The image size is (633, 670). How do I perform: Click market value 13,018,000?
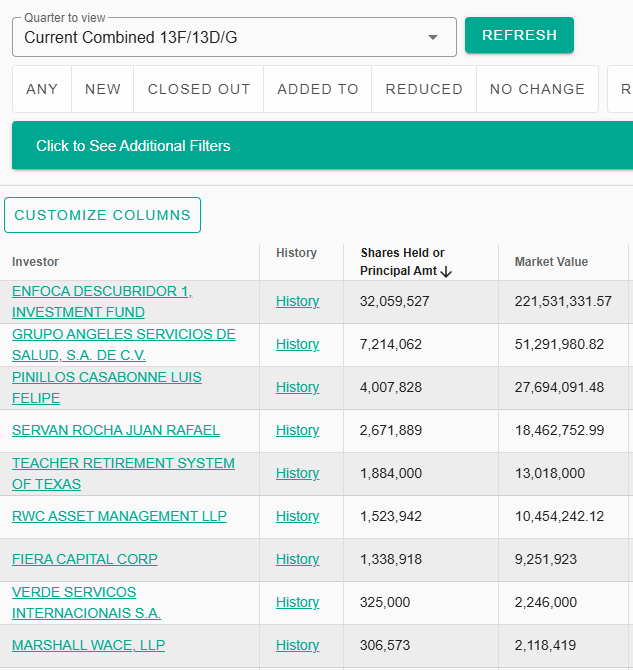coord(550,473)
